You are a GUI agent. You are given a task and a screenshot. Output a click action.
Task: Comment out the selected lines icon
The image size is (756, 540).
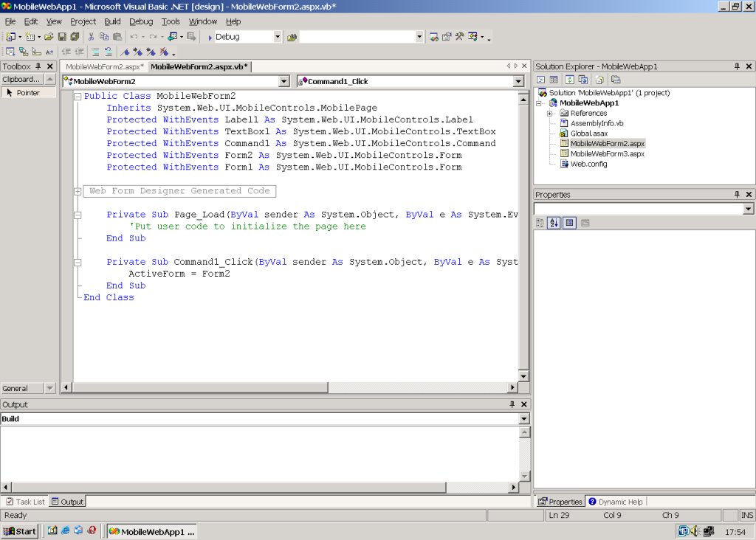95,52
